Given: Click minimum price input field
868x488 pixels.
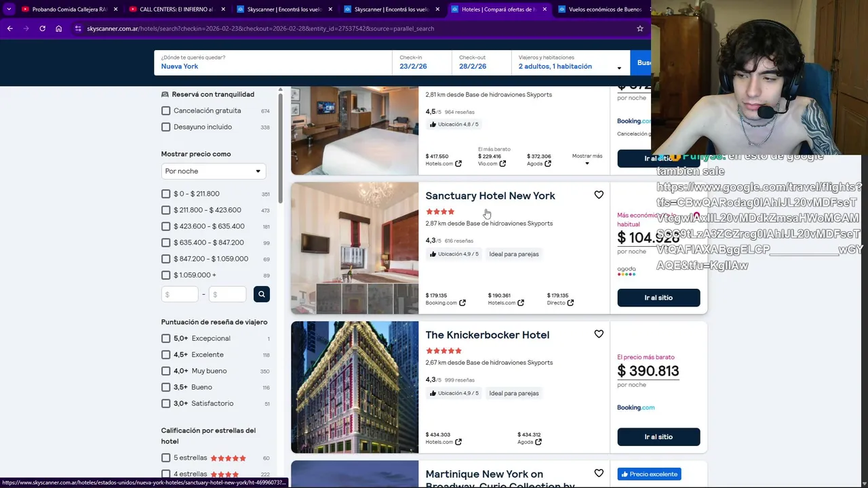Looking at the screenshot, I should tap(180, 294).
